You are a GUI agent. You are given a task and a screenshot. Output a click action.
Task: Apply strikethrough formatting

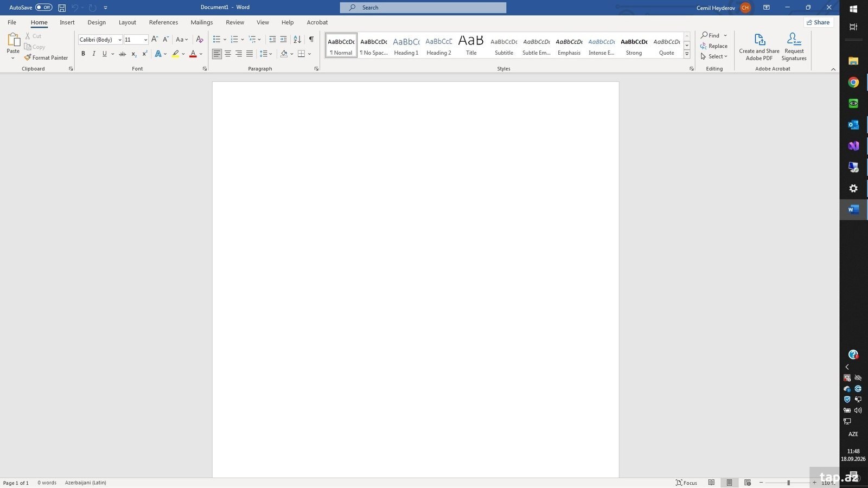[122, 54]
